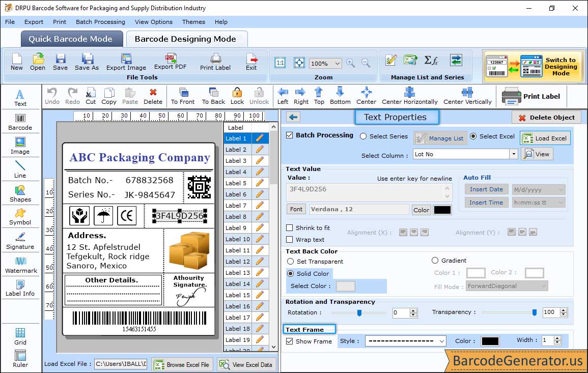Click the Font button
This screenshot has height=373, width=588.
click(296, 209)
